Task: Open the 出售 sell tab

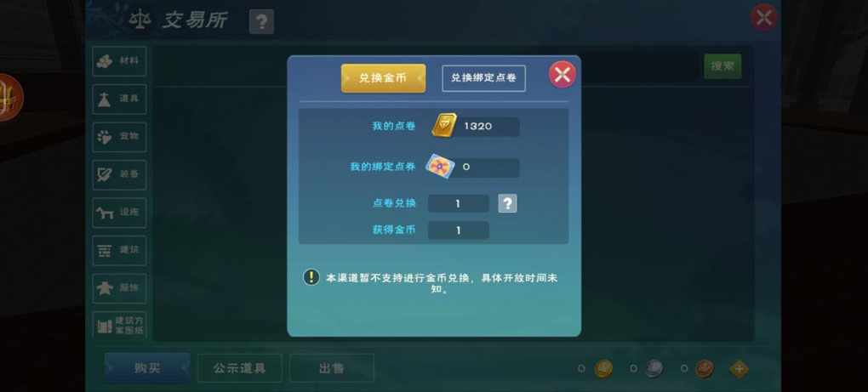Action: [332, 368]
